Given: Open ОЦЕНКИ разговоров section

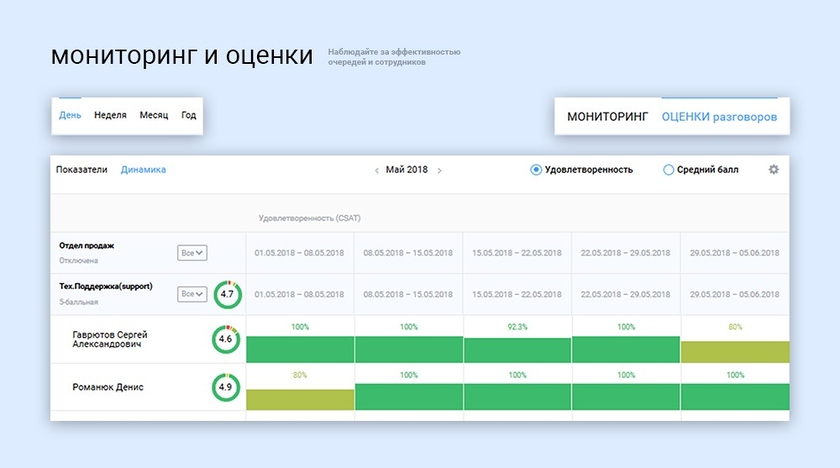Looking at the screenshot, I should coord(718,117).
